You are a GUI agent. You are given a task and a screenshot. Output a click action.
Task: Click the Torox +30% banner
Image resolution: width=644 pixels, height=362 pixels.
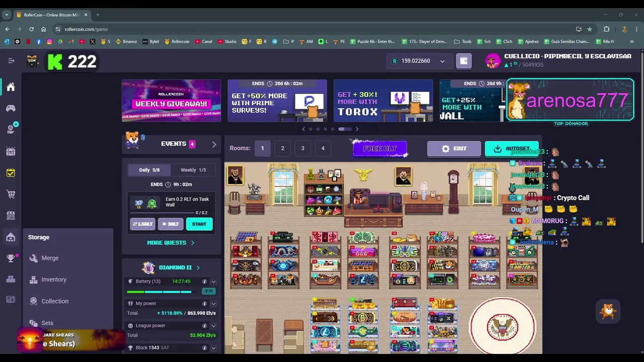[383, 101]
